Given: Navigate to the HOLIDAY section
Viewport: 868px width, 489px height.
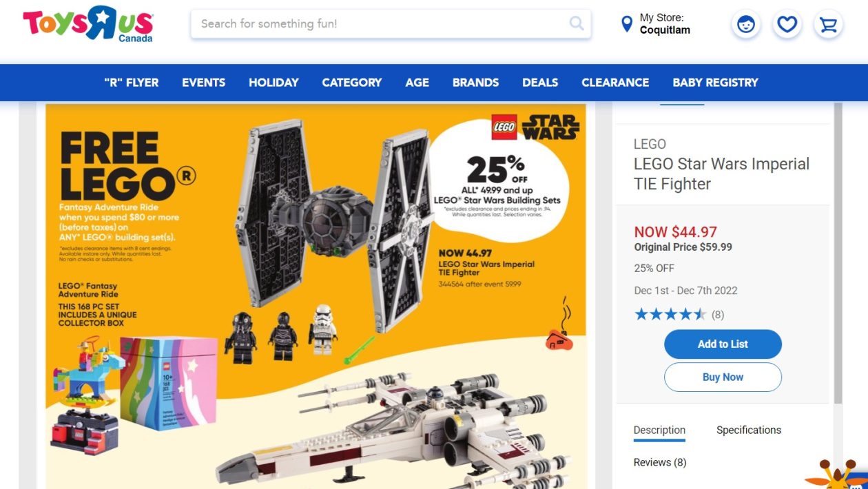Looking at the screenshot, I should coord(273,82).
